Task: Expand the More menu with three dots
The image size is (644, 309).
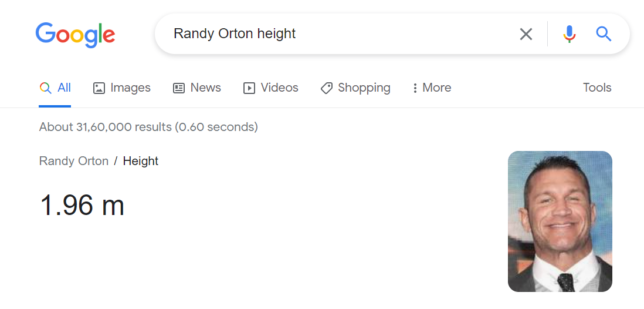Action: tap(432, 88)
